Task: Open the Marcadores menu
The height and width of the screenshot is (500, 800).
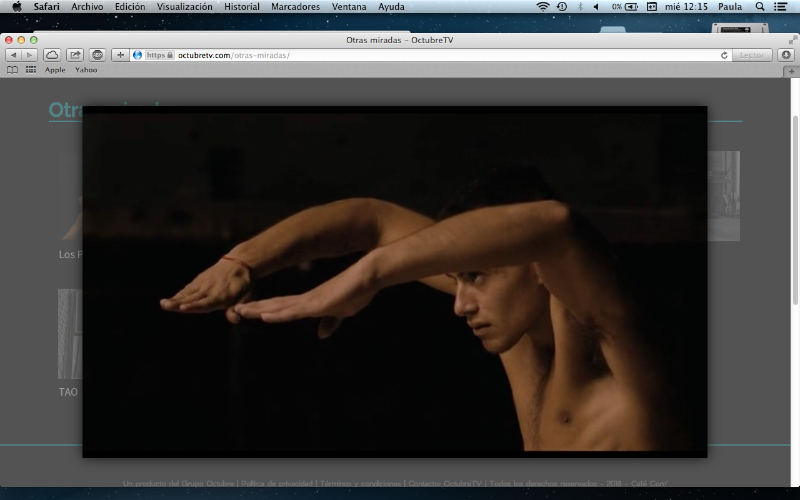Action: coord(295,7)
